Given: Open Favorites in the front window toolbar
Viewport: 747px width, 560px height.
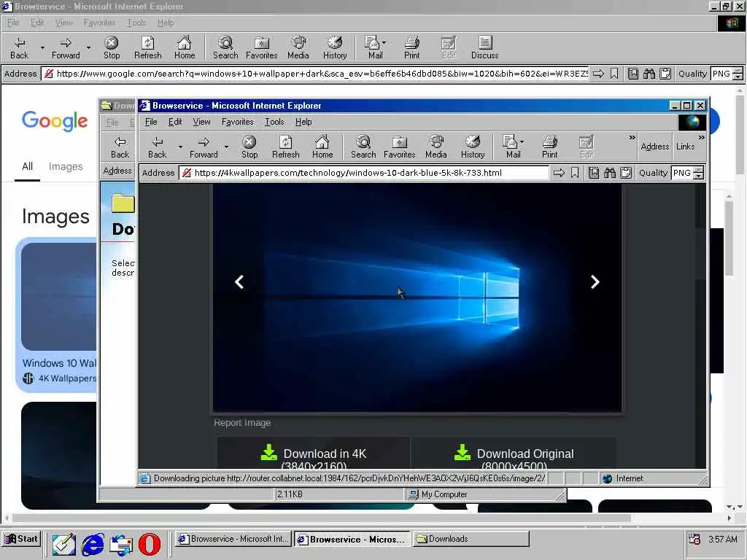Looking at the screenshot, I should (399, 147).
